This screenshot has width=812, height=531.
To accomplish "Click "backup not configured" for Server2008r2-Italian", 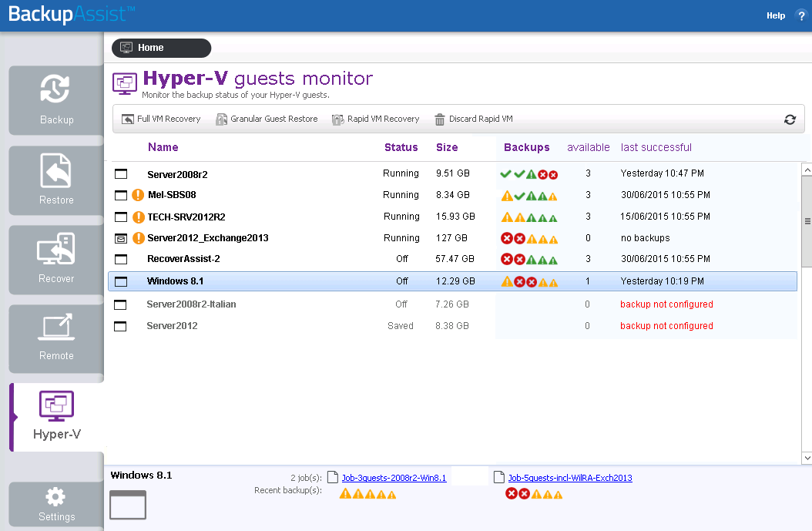I will 666,304.
